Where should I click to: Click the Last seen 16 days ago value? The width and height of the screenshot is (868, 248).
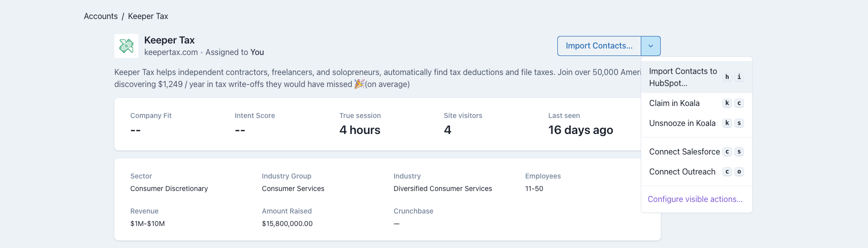click(580, 130)
